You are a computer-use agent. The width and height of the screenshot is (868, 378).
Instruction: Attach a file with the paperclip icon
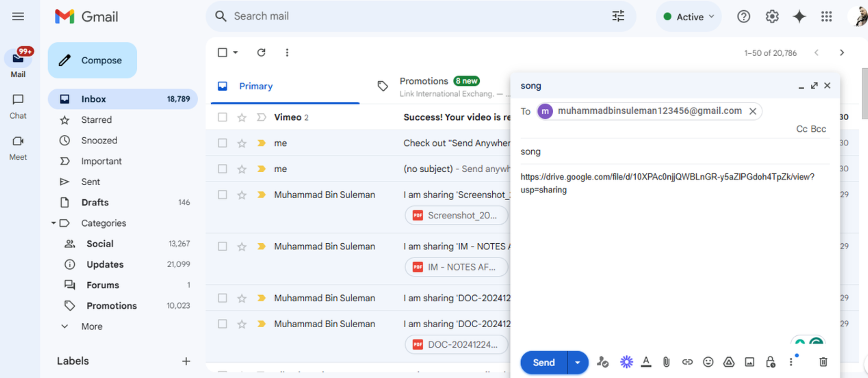[666, 362]
